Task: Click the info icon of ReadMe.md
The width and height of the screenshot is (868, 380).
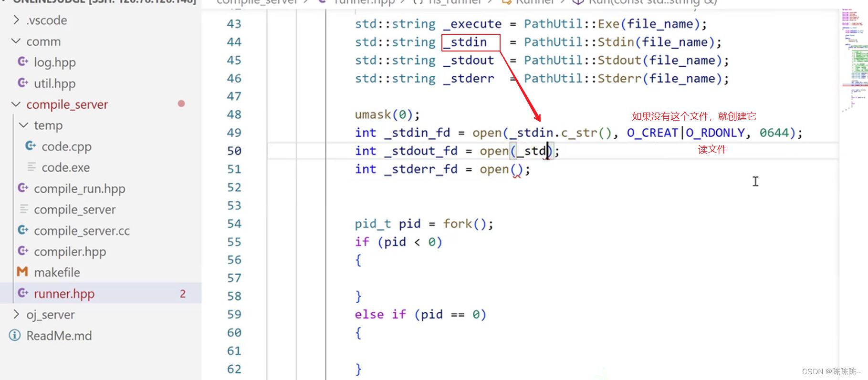Action: point(15,335)
